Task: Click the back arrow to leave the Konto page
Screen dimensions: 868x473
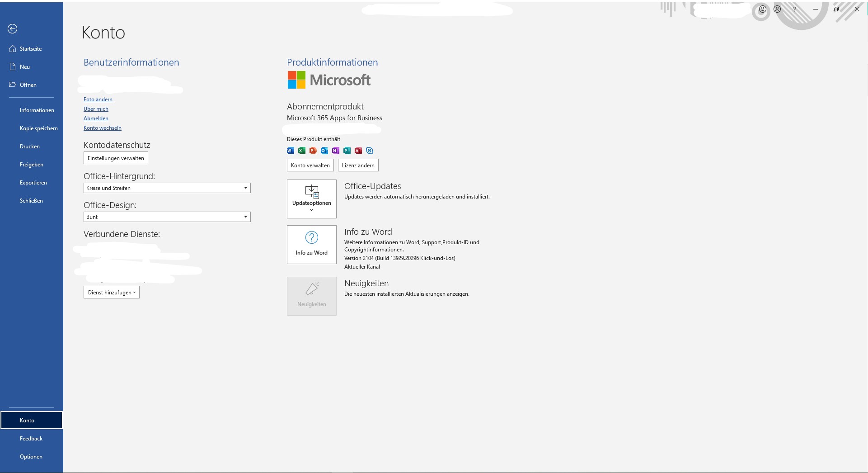Action: [x=12, y=28]
